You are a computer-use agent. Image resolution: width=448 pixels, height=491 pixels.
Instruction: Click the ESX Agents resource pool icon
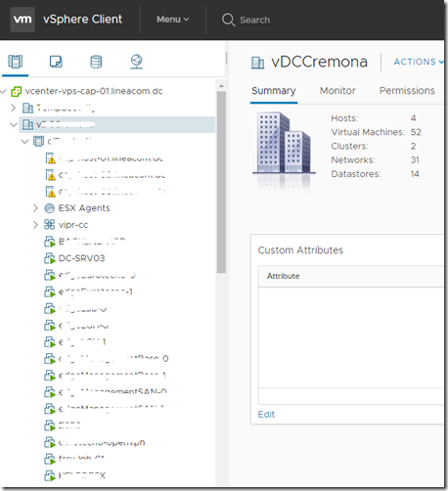click(49, 208)
